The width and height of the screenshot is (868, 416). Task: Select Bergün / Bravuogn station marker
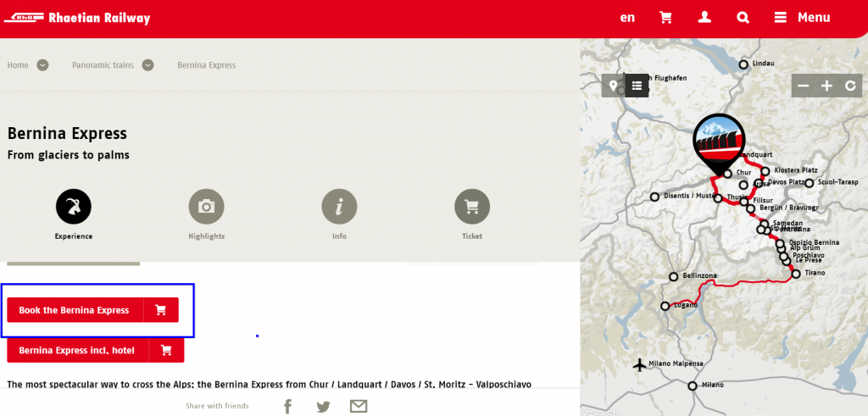click(x=751, y=208)
